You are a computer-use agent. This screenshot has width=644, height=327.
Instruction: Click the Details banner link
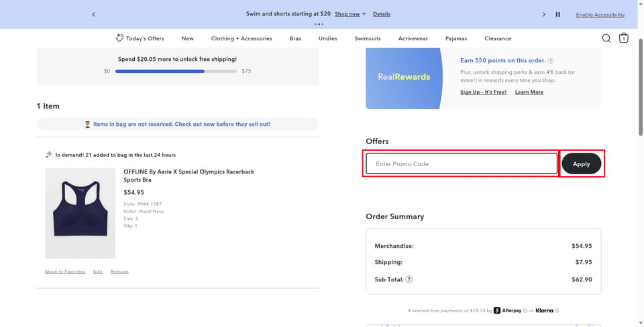pos(382,14)
